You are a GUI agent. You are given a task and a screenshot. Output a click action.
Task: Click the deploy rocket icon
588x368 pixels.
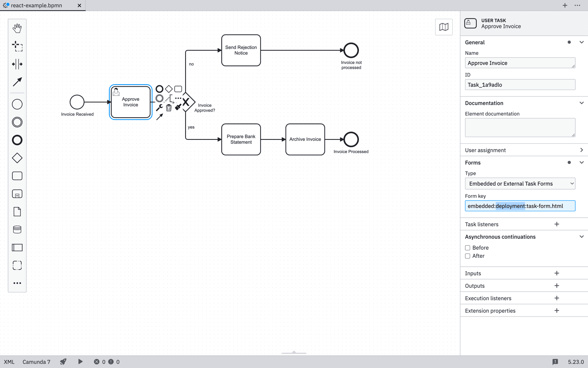pos(63,362)
